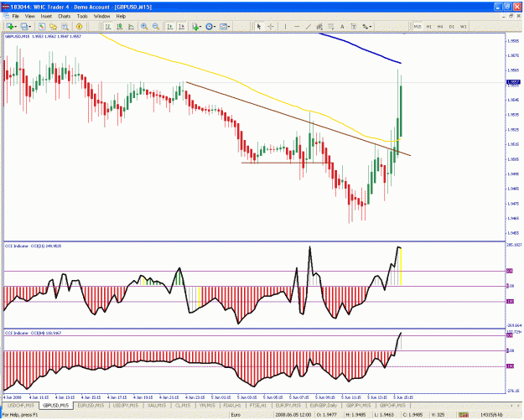Viewport: 524px width, 420px height.
Task: Open the Tools menu
Action: [x=82, y=16]
